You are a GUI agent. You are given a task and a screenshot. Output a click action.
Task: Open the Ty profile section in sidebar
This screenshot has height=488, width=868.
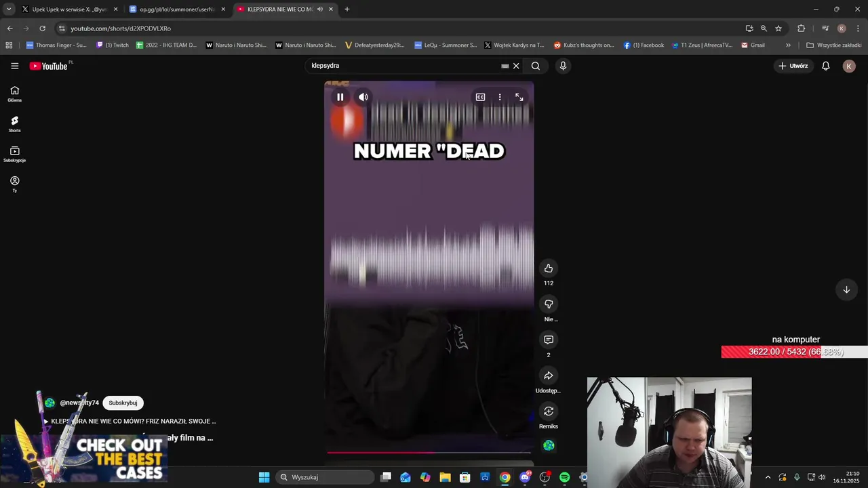pyautogui.click(x=14, y=184)
